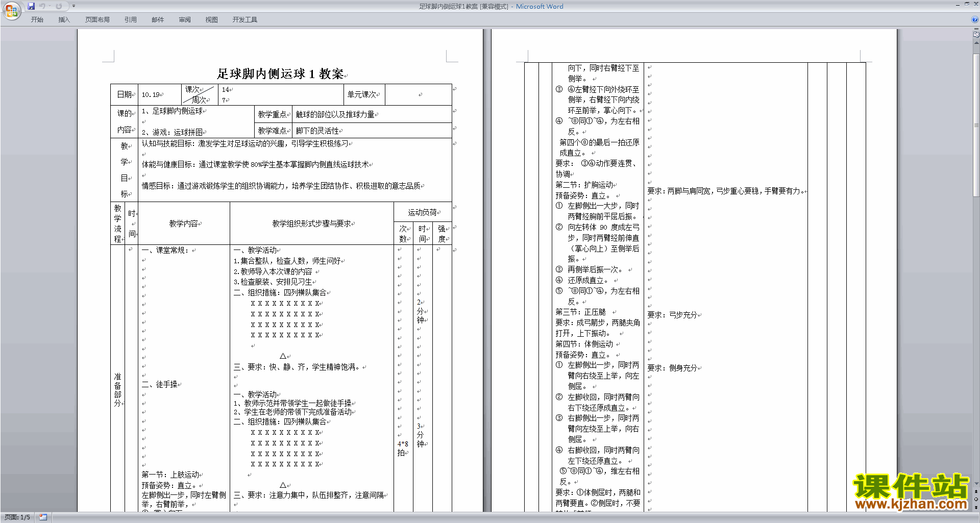Click the 一、课堂常规 line
Screen dimensions: 980x523
click(165, 250)
